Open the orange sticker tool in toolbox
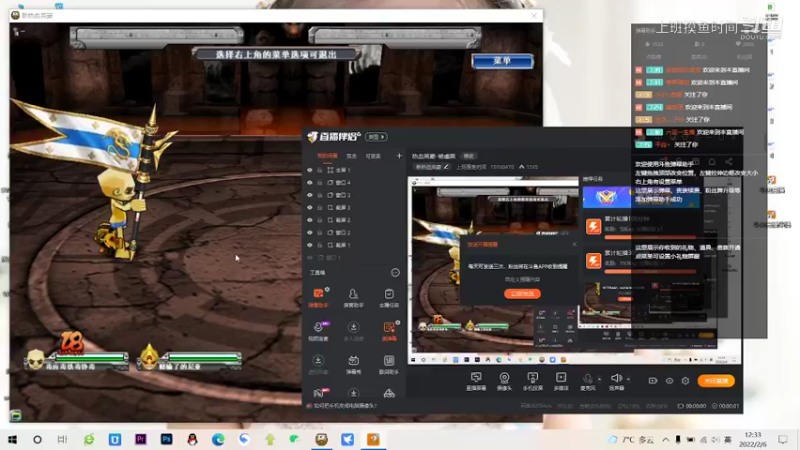This screenshot has width=800, height=450. coord(389,331)
